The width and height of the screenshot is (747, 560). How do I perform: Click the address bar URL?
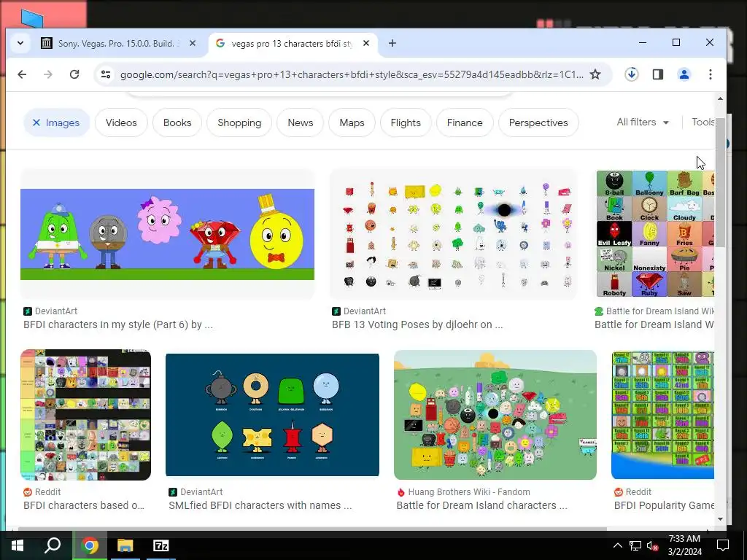(x=351, y=75)
